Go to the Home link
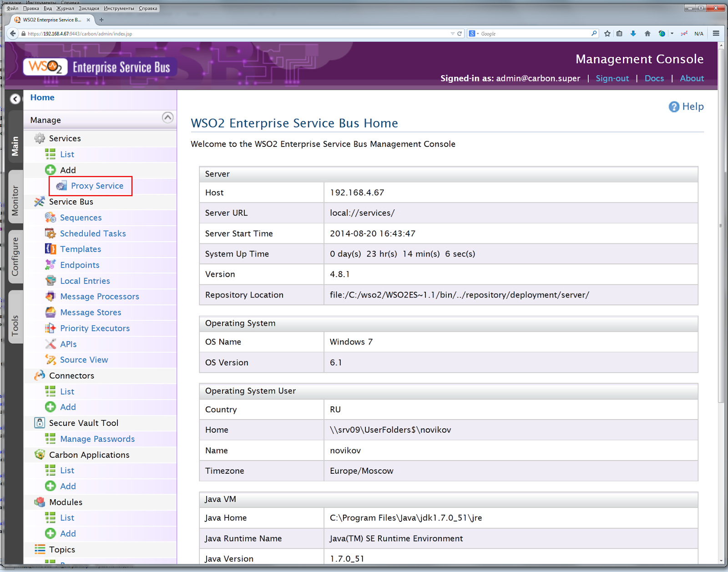 click(x=42, y=97)
